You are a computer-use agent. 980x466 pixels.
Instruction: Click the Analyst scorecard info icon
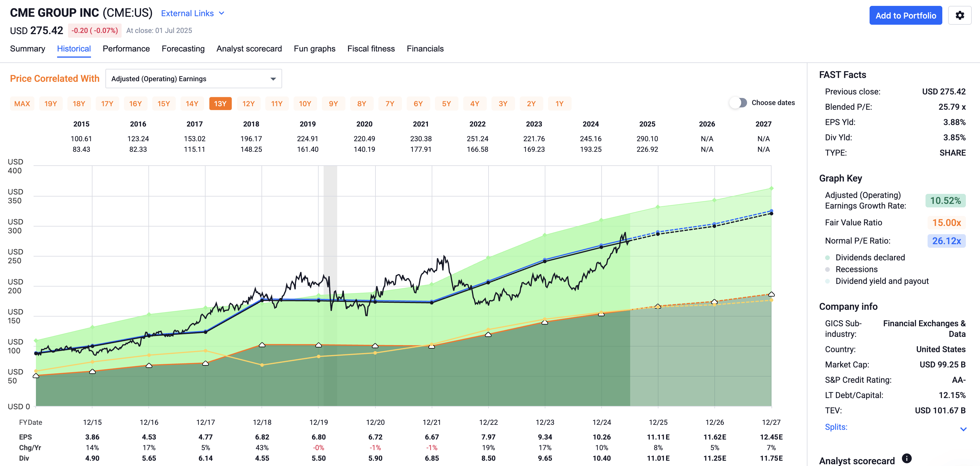click(907, 458)
